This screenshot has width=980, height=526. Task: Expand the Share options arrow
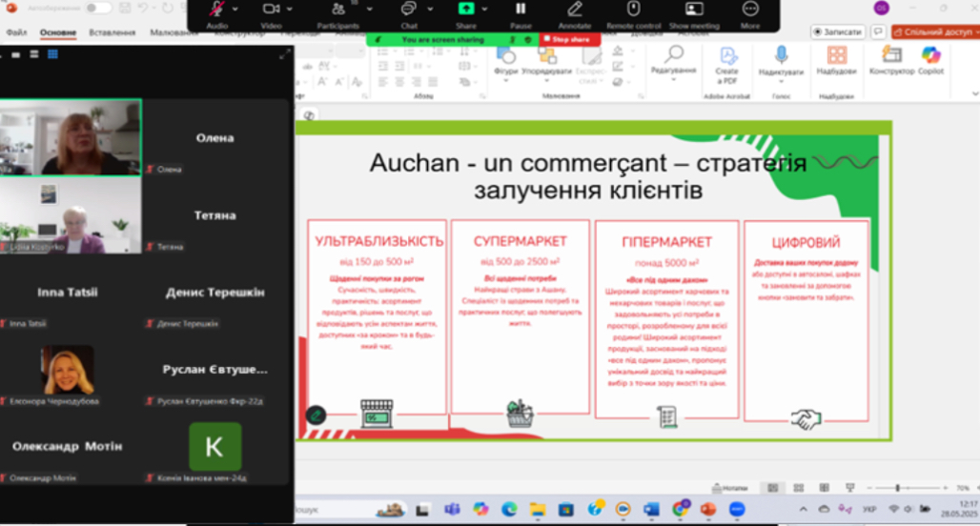point(484,10)
